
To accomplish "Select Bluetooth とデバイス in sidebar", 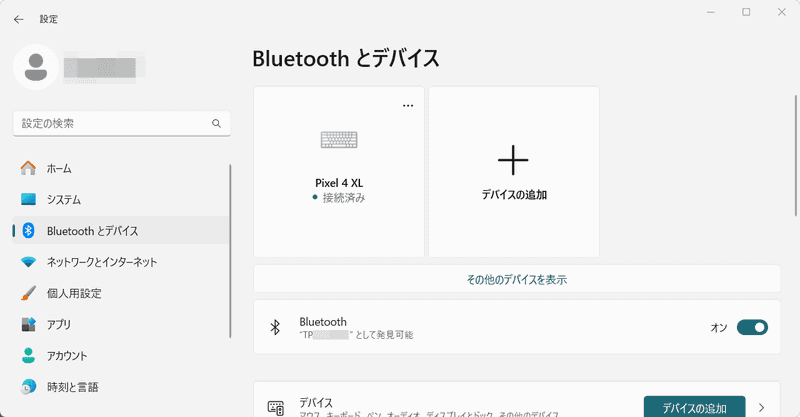I will coord(121,231).
